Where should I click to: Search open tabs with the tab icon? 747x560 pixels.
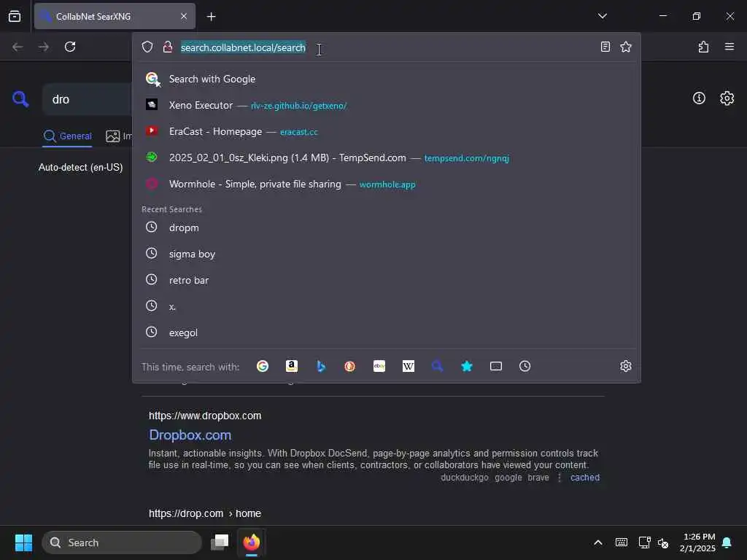tap(496, 366)
